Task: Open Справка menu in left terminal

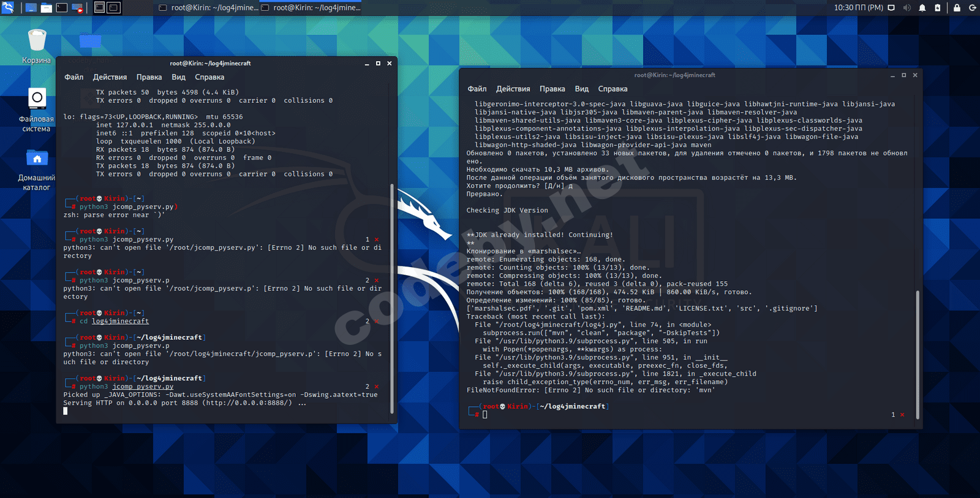Action: click(x=209, y=77)
